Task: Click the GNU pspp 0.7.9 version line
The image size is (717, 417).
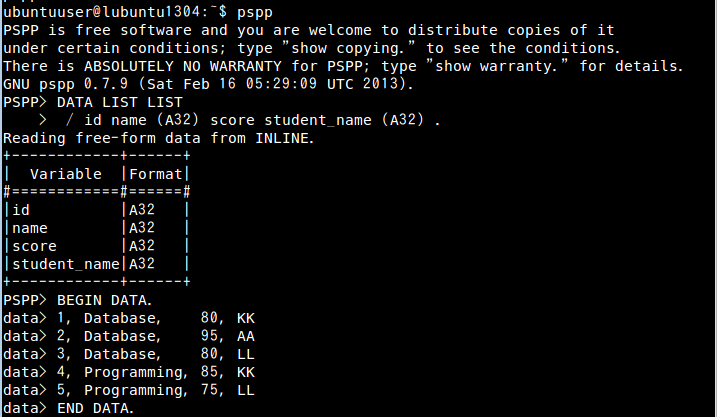Action: (208, 84)
